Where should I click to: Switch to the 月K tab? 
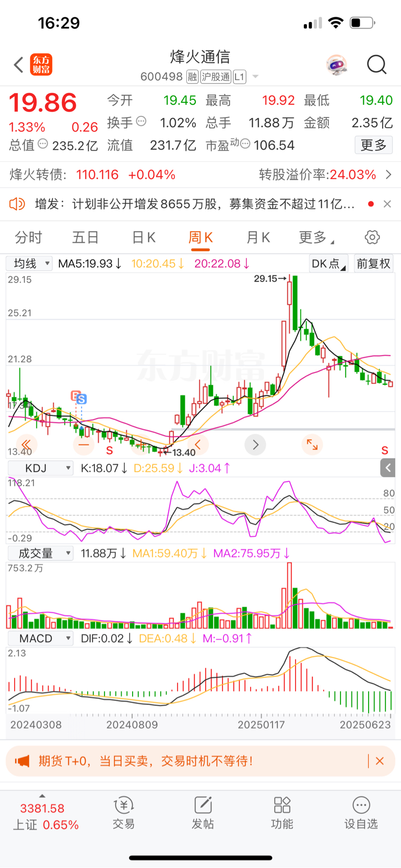coord(258,238)
